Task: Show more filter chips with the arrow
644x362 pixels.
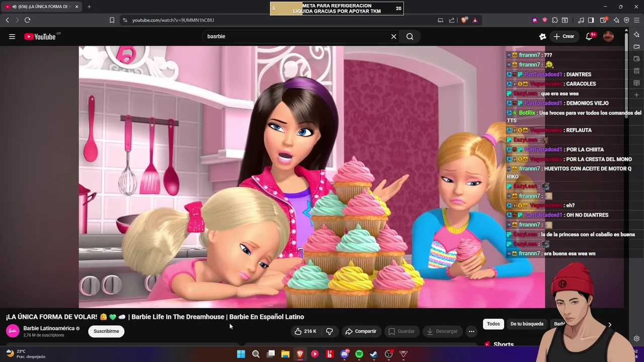Action: 610,324
